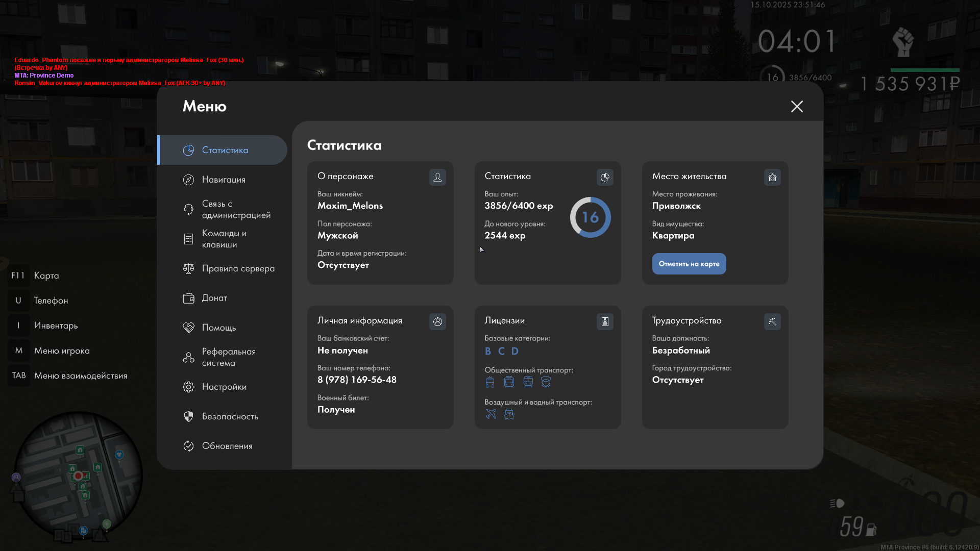Click the first bus transport license icon
Screen dimensions: 980x551
(x=490, y=382)
